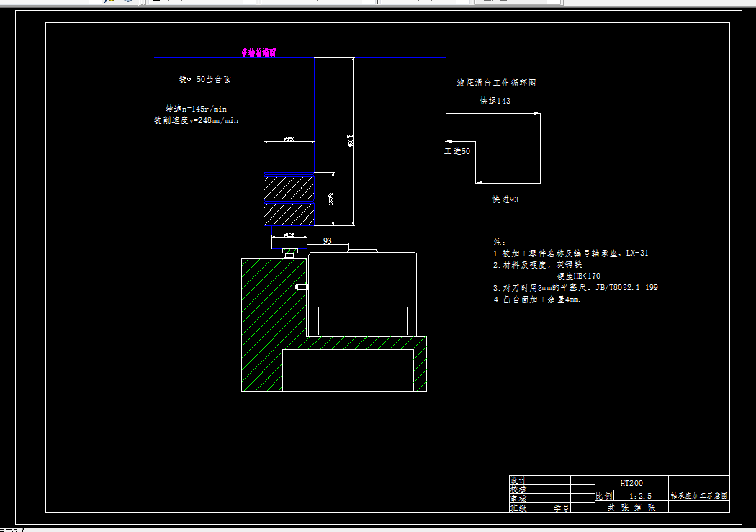Click note 2 材料及硬度, 灰铸铁

[x=538, y=264]
